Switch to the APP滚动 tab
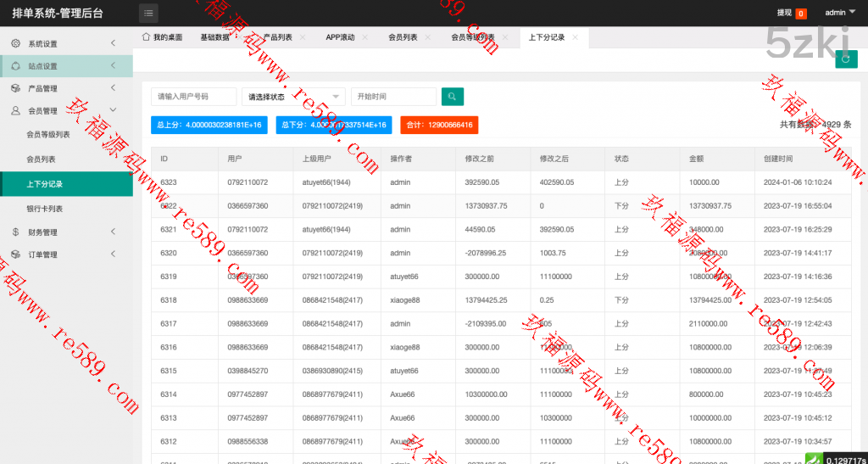This screenshot has width=868, height=464. click(x=340, y=38)
